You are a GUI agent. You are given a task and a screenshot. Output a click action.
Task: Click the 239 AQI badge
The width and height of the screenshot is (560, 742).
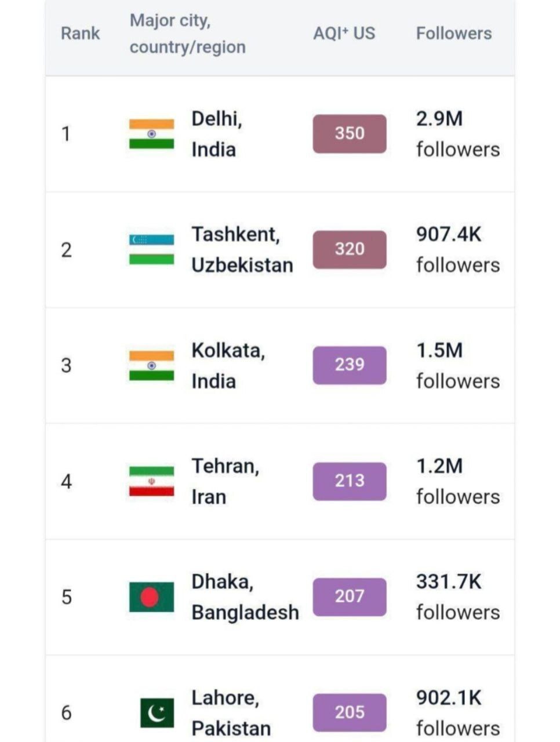pyautogui.click(x=350, y=365)
